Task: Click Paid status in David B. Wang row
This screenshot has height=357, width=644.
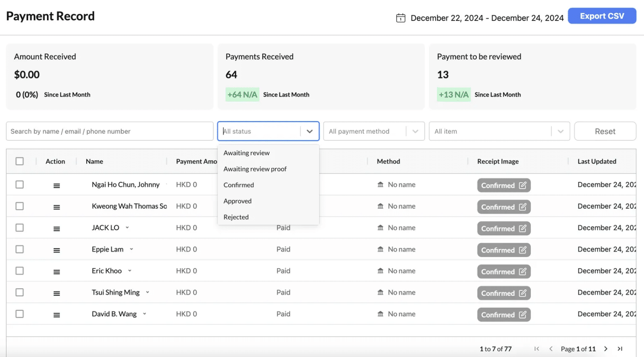Action: (283, 314)
